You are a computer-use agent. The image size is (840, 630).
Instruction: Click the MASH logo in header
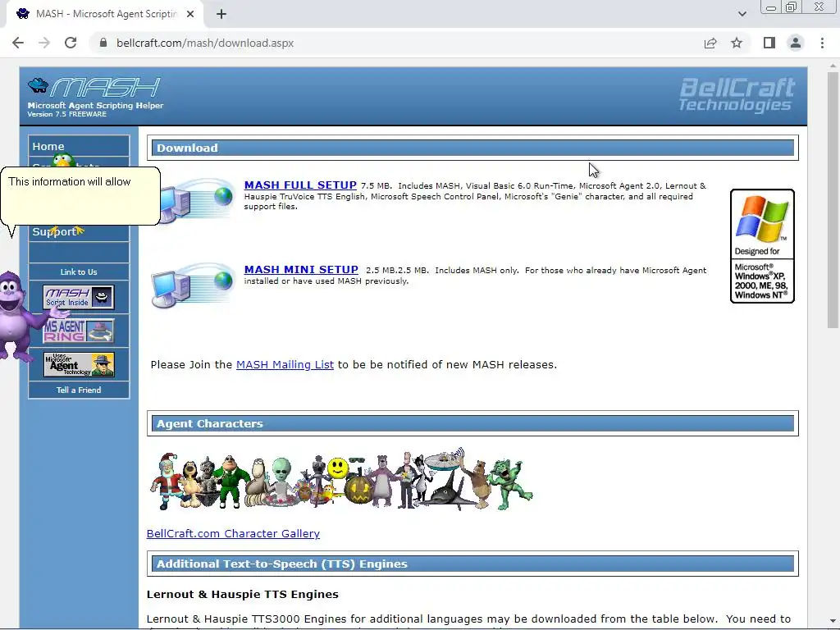coord(94,87)
